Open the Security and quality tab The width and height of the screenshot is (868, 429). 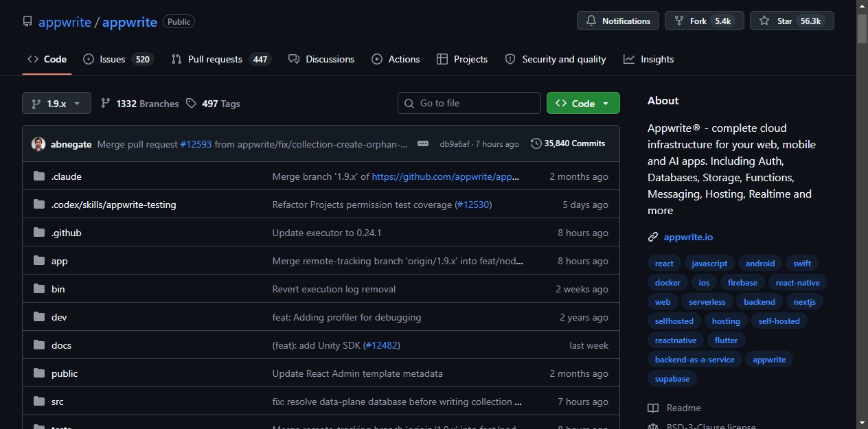coord(556,59)
